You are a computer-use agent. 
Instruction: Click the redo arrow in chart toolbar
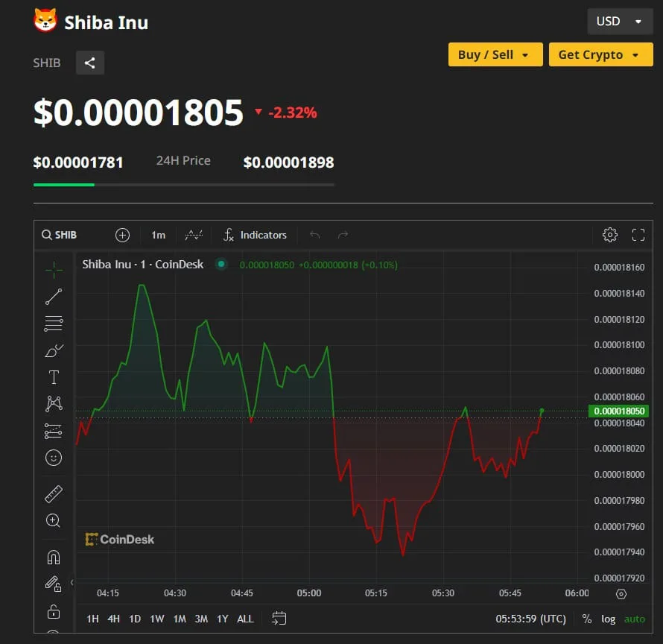tap(343, 235)
